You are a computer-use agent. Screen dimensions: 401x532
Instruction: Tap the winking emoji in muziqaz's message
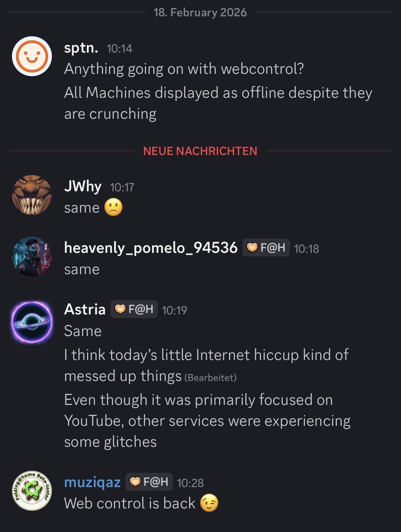click(x=209, y=503)
